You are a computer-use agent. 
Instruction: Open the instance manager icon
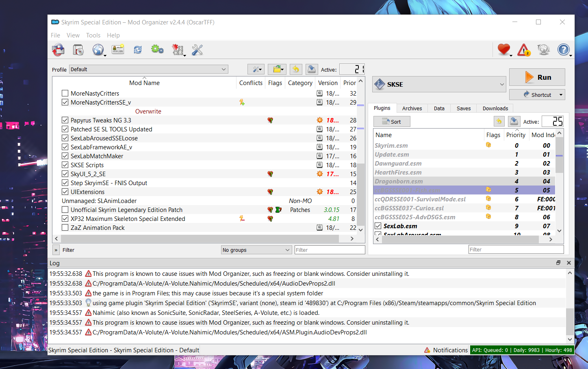tap(78, 50)
